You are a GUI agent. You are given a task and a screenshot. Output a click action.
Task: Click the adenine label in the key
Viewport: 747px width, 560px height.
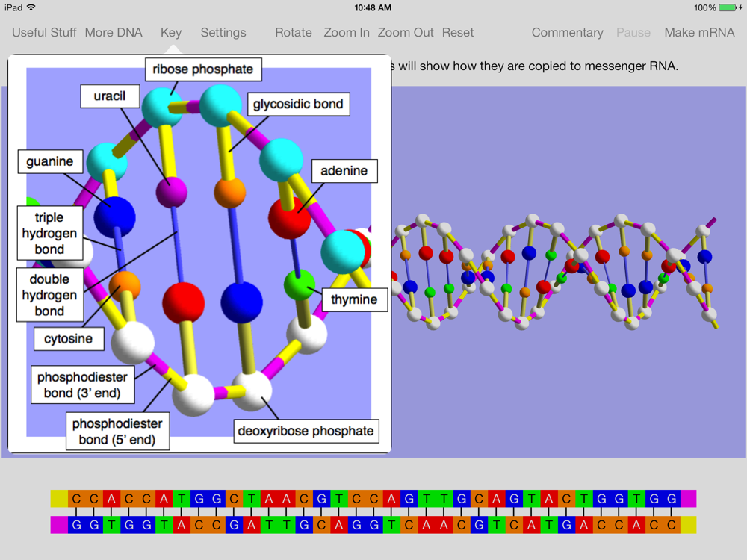[x=344, y=171]
